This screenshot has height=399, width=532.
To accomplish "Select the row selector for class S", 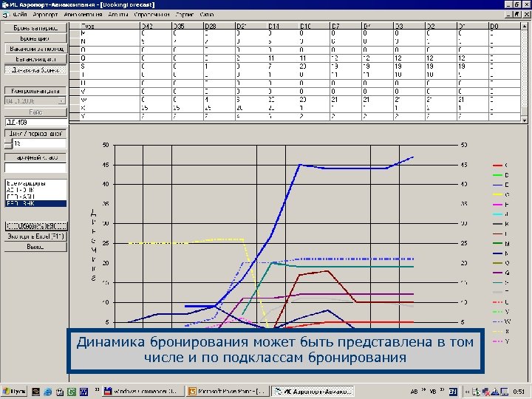I will click(x=75, y=66).
